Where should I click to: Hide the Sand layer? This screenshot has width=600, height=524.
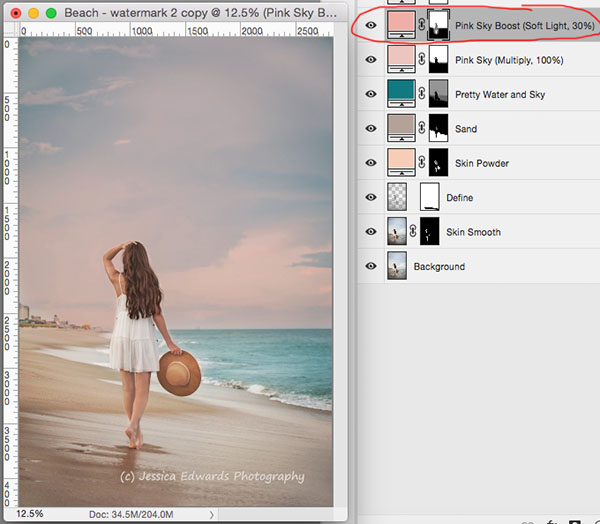coord(370,129)
